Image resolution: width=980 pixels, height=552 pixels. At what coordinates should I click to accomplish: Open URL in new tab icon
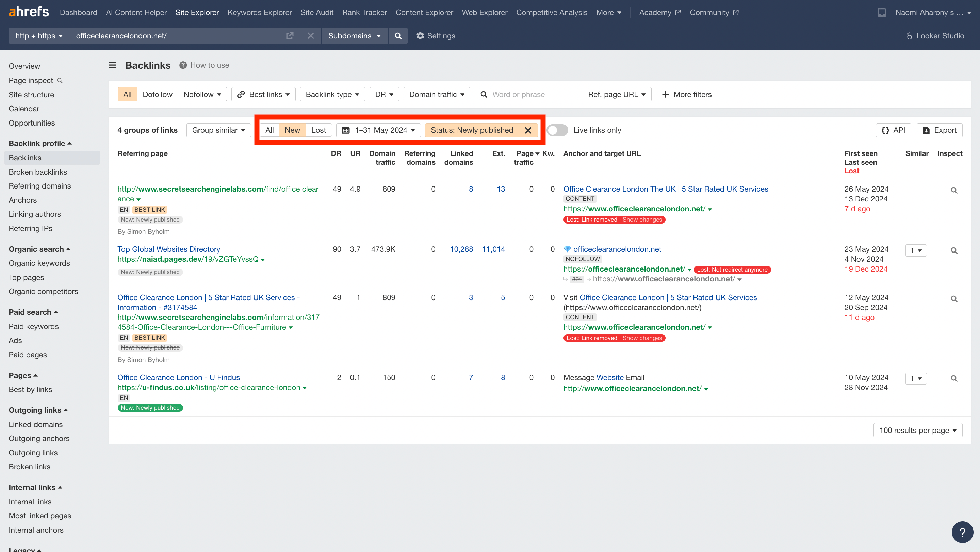click(290, 36)
